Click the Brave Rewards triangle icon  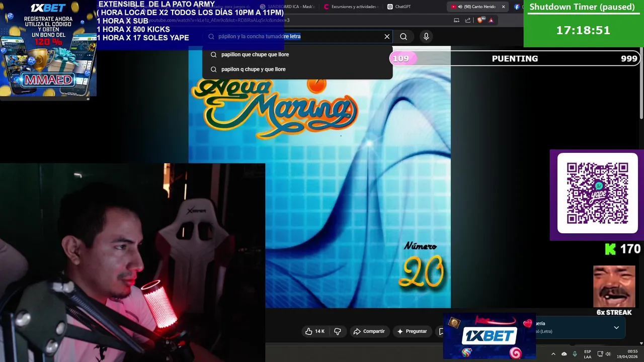pyautogui.click(x=491, y=20)
